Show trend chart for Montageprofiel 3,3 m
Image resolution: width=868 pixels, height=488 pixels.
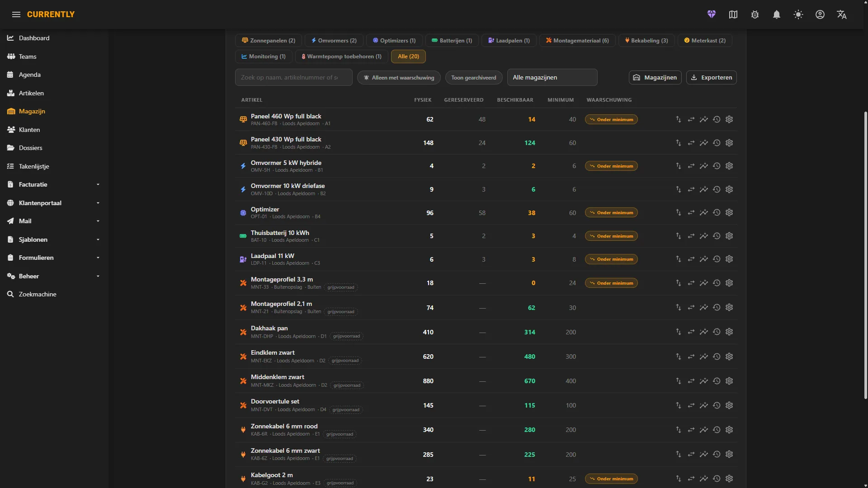(x=704, y=283)
